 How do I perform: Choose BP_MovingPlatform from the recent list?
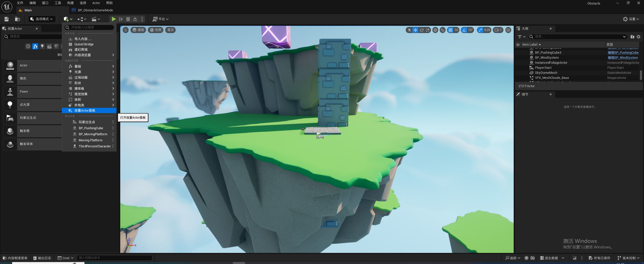pos(89,134)
